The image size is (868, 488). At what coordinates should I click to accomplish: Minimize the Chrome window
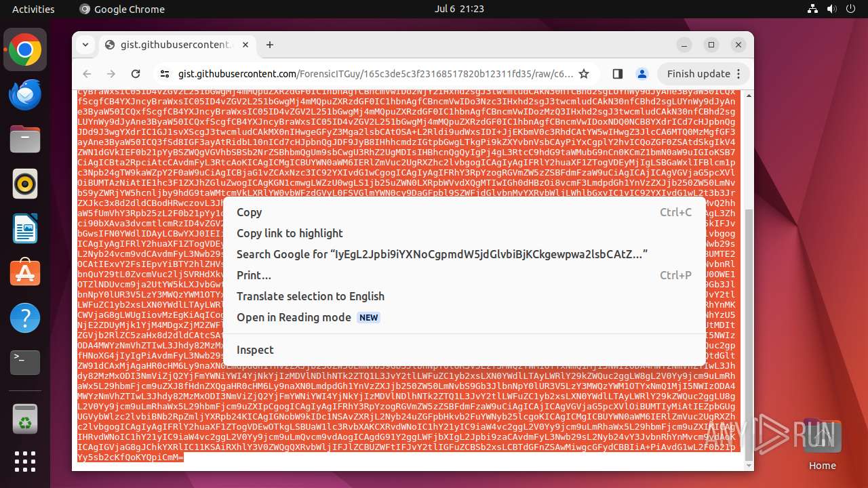point(684,45)
